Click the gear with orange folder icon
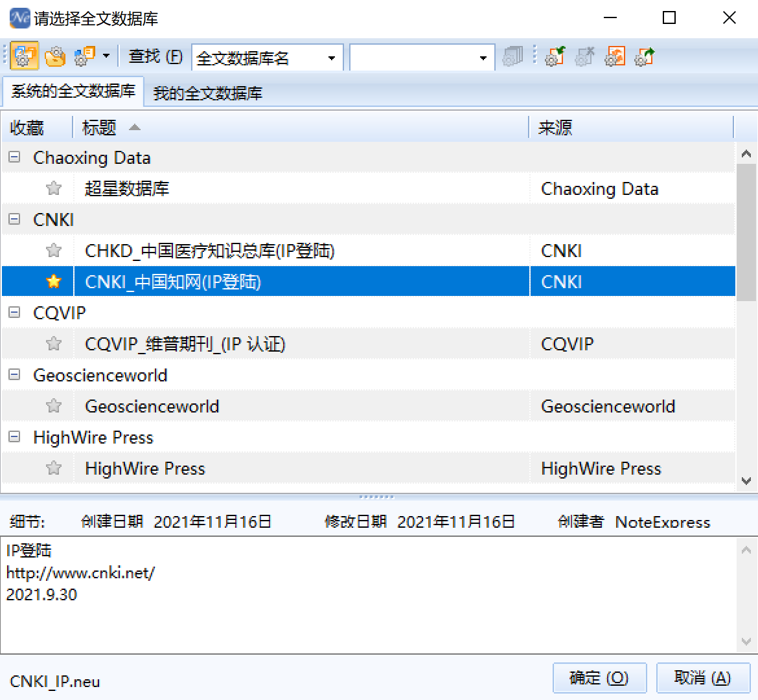The image size is (758, 700). [x=55, y=56]
